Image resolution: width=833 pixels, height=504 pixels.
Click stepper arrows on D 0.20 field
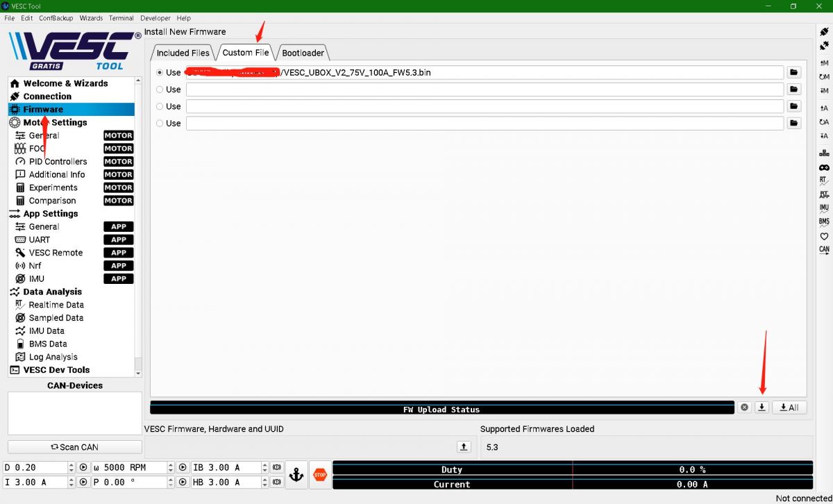(71, 467)
